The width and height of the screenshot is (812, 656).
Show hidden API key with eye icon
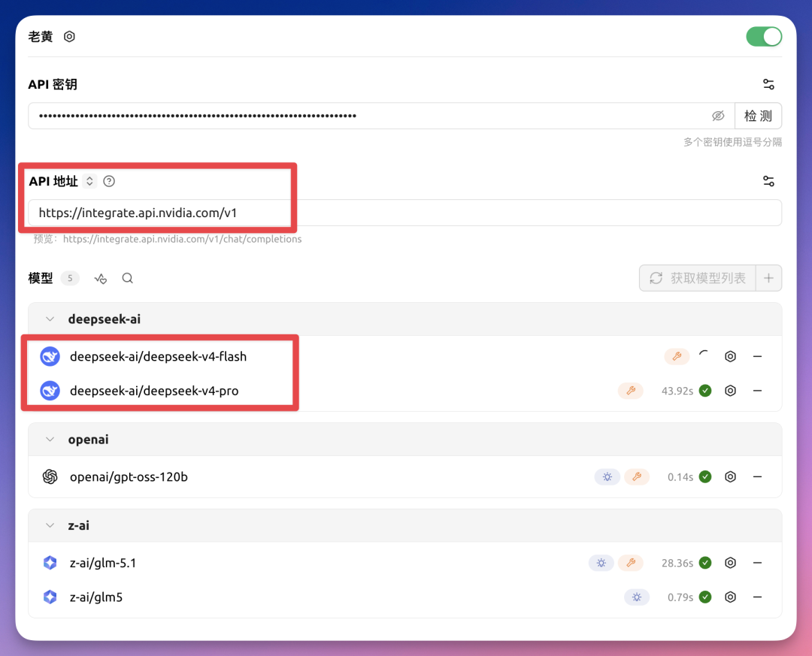click(718, 116)
